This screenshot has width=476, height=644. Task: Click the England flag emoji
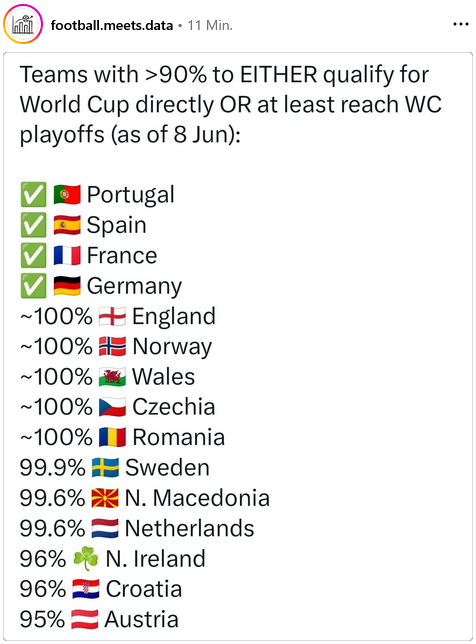tap(112, 316)
